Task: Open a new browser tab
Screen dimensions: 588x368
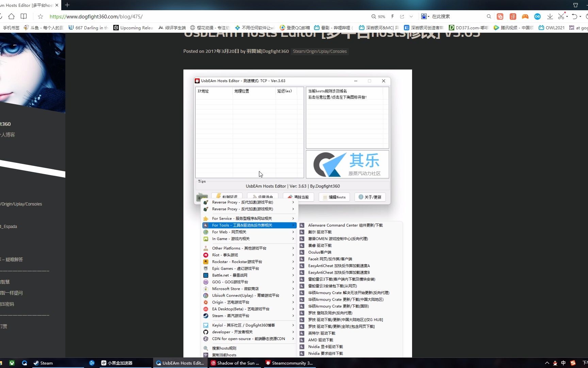Action: 67,5
